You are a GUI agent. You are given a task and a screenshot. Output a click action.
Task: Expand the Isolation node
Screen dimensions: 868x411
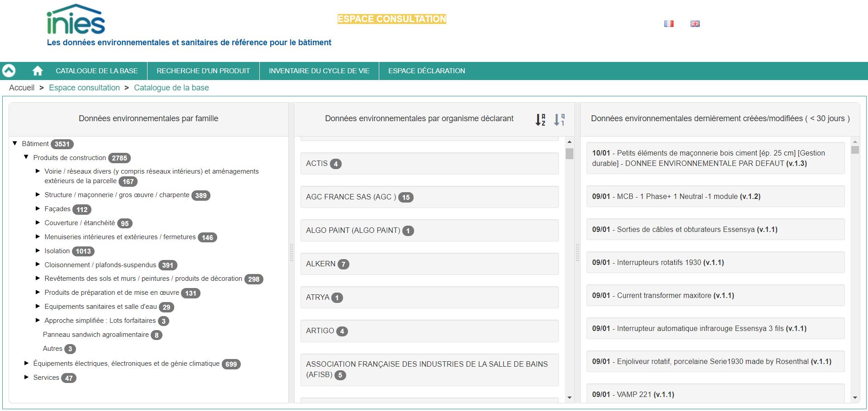[x=38, y=250]
